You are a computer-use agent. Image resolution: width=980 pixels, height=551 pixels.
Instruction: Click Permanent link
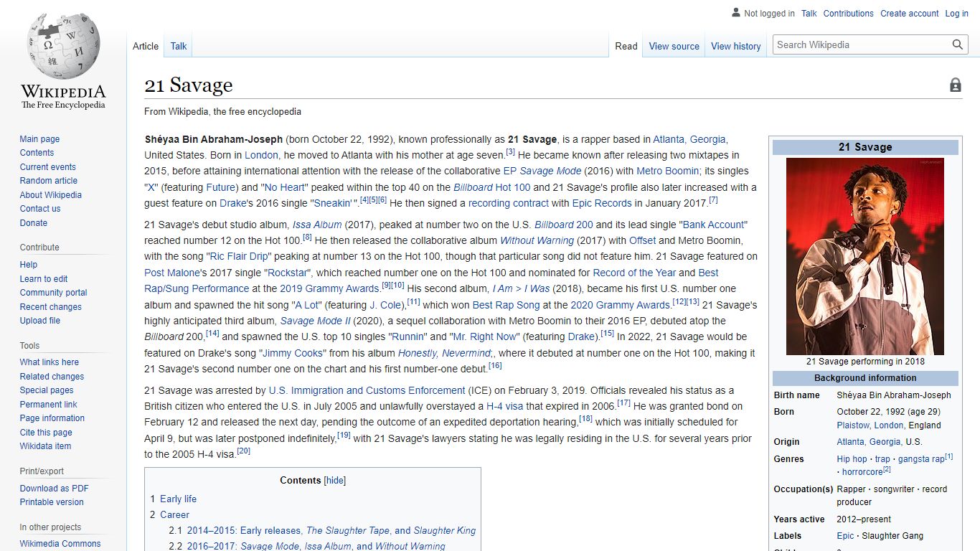[48, 405]
